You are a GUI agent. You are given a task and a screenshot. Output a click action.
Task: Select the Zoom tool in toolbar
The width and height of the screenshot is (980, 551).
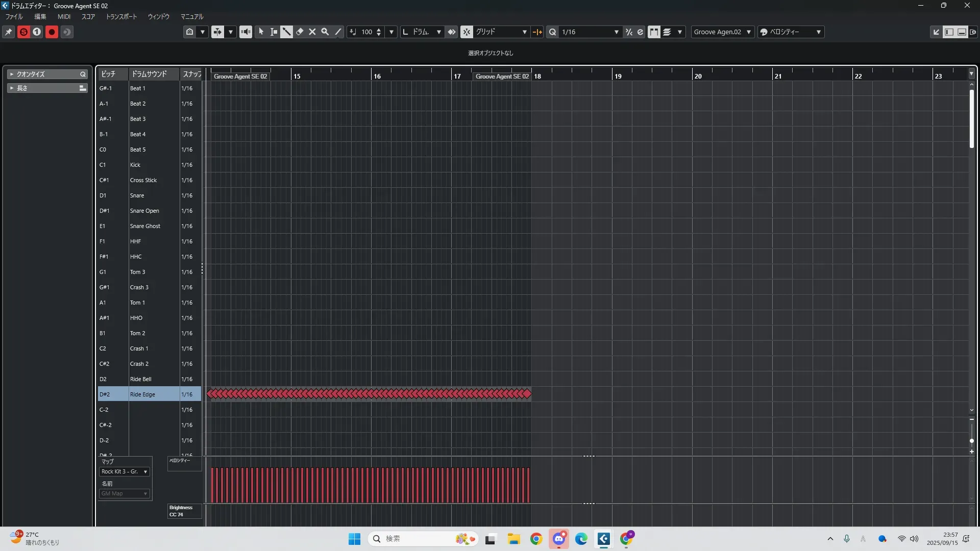pos(325,32)
